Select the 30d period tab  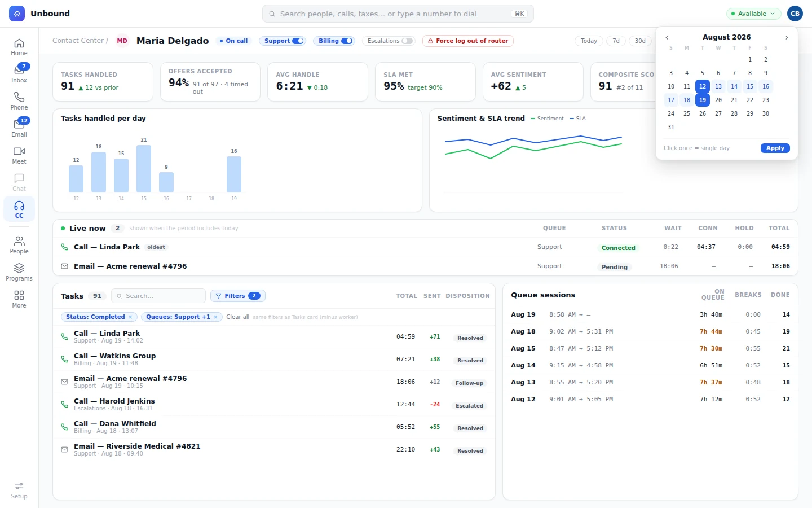click(x=640, y=41)
